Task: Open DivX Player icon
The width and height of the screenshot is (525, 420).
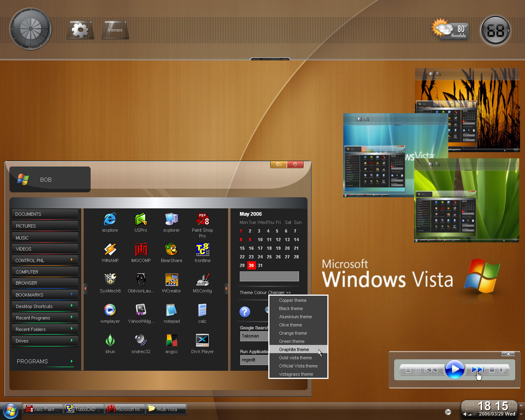Action: (203, 340)
